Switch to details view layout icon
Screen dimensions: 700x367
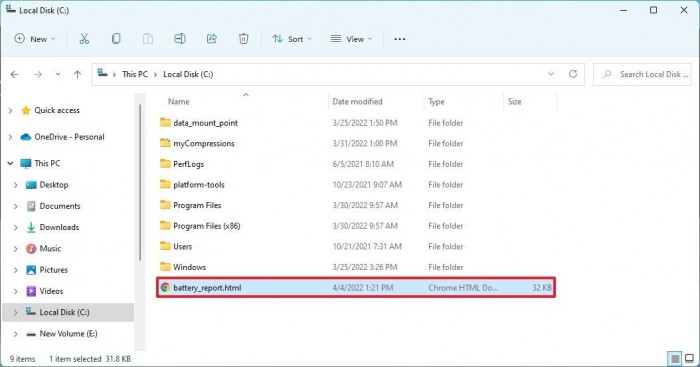[x=675, y=358]
